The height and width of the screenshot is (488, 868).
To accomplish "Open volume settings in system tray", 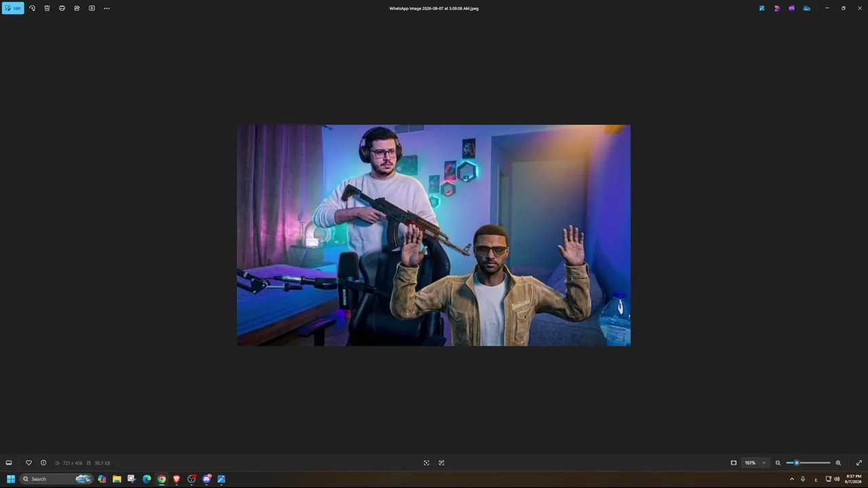I will click(x=837, y=479).
